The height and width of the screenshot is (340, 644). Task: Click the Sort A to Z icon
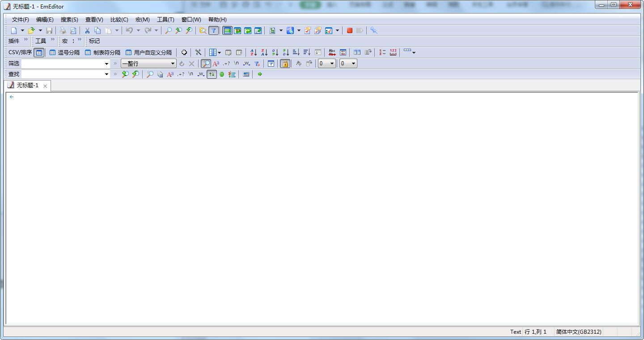coord(254,52)
